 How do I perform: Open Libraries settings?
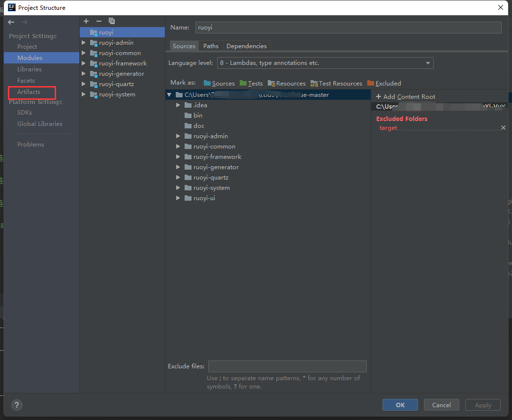(30, 69)
